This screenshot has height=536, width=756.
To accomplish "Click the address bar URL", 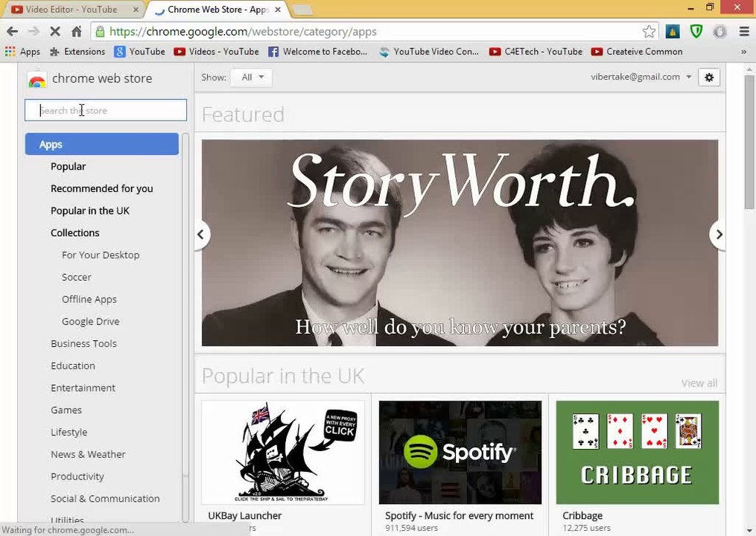I will (243, 32).
